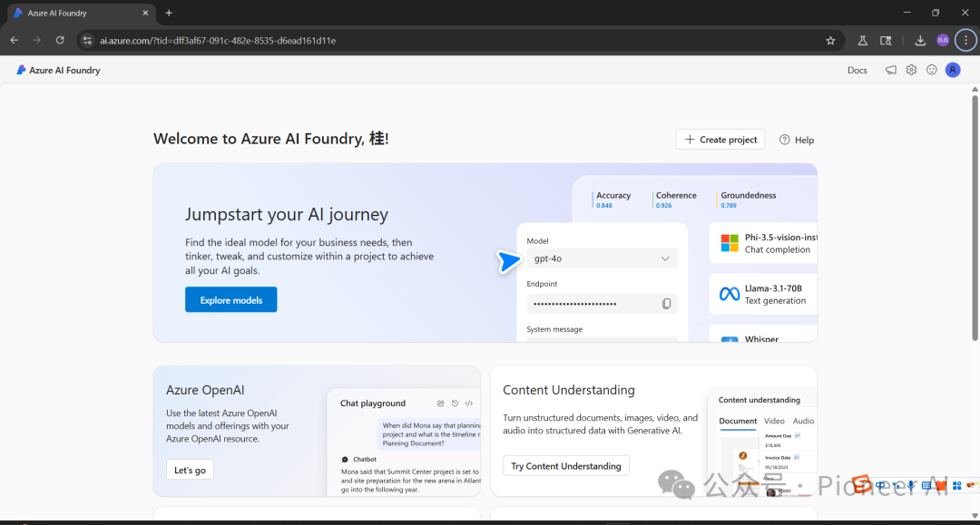Click the browser forward arrow
This screenshot has width=980, height=525.
pos(37,41)
